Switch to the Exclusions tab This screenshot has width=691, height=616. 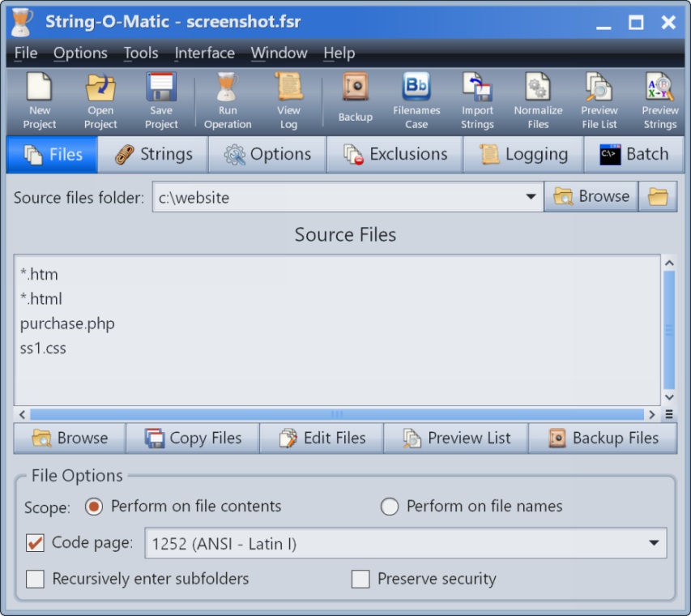[395, 154]
